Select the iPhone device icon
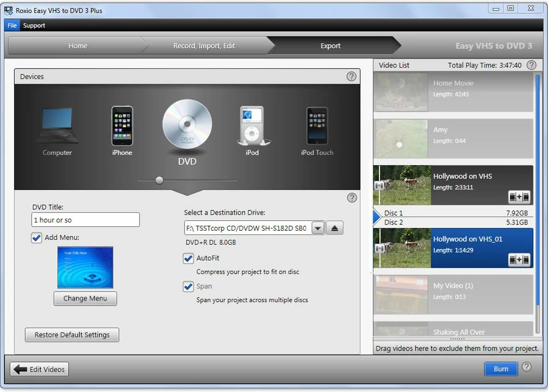548x392 pixels. point(122,125)
